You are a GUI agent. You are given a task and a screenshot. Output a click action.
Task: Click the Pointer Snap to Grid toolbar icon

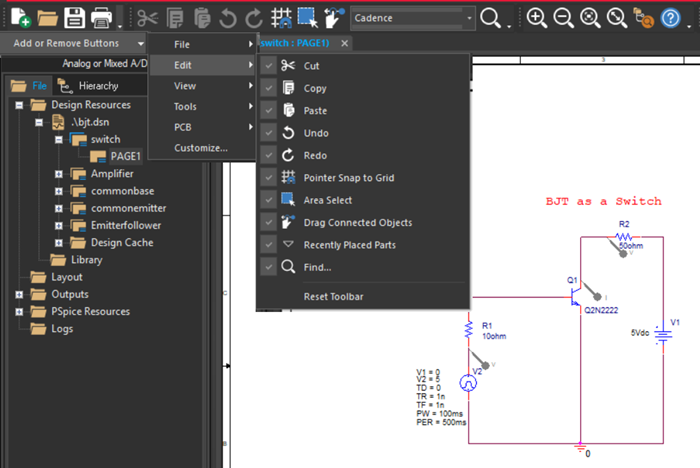click(x=282, y=17)
